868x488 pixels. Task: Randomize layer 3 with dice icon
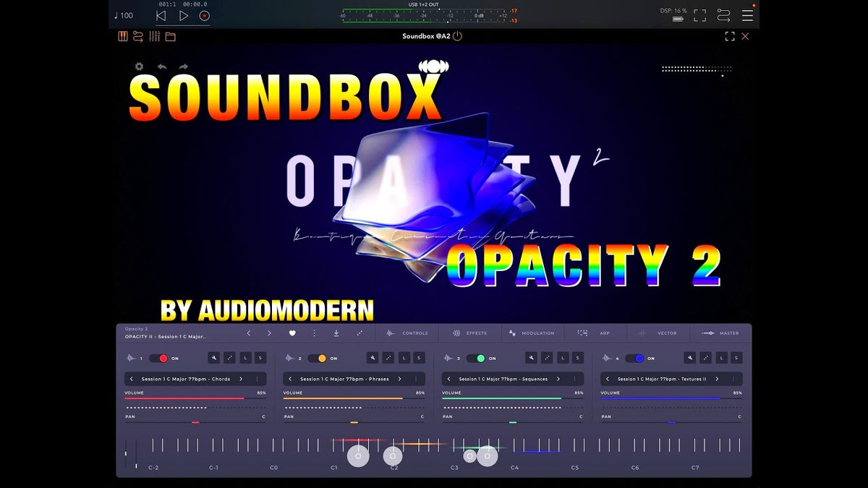(547, 358)
